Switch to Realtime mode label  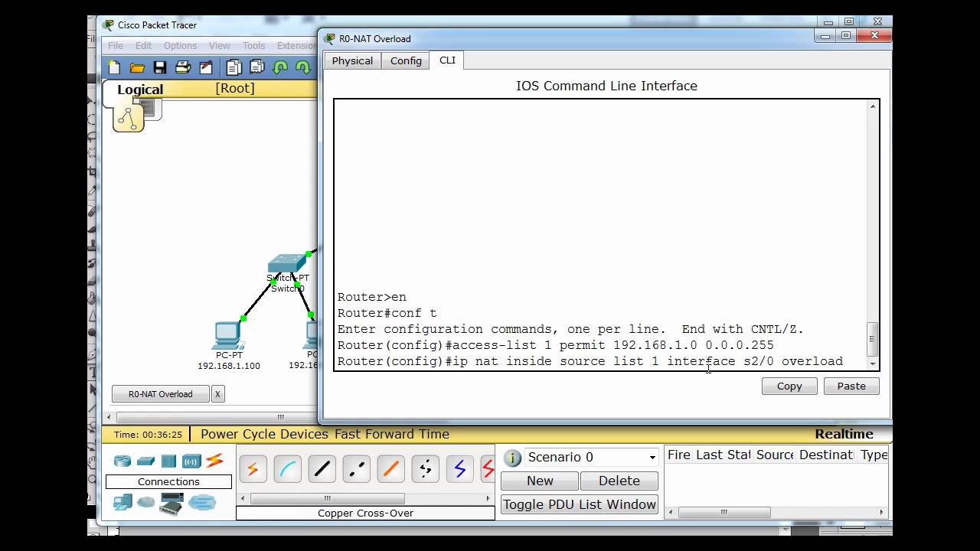point(844,434)
